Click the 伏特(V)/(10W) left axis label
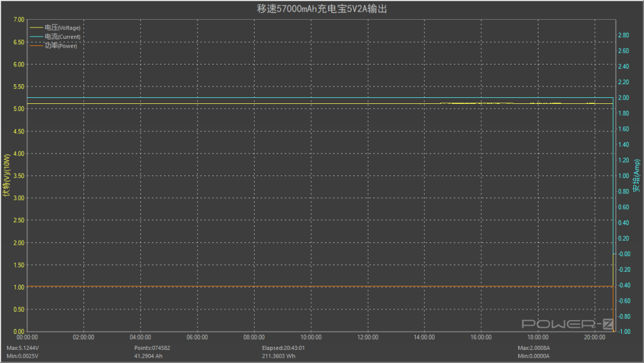644x363 pixels. coord(6,176)
